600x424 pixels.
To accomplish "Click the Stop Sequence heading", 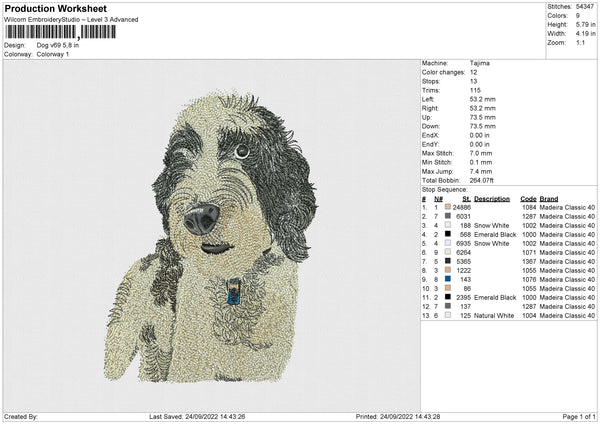I will (445, 190).
